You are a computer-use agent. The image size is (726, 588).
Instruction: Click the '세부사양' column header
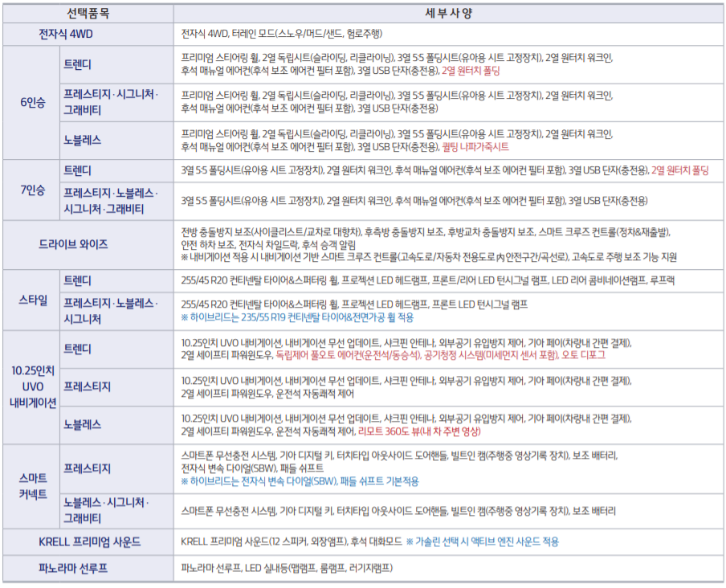pos(448,14)
